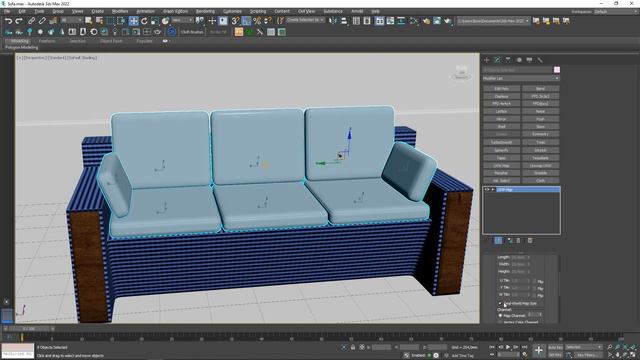Image resolution: width=640 pixels, height=360 pixels.
Task: Open the Create command panel tab
Action: click(487, 60)
